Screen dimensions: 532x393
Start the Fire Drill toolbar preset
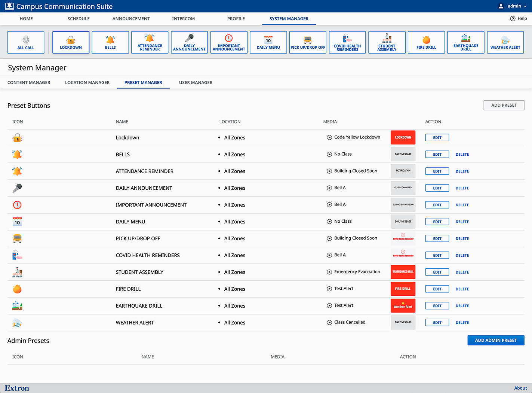pos(427,42)
